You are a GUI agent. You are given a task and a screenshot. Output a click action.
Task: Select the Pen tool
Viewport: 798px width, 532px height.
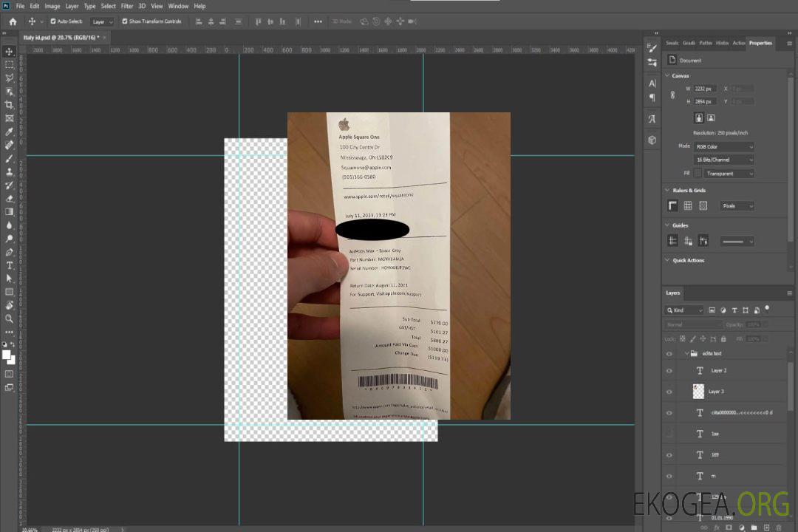click(9, 252)
